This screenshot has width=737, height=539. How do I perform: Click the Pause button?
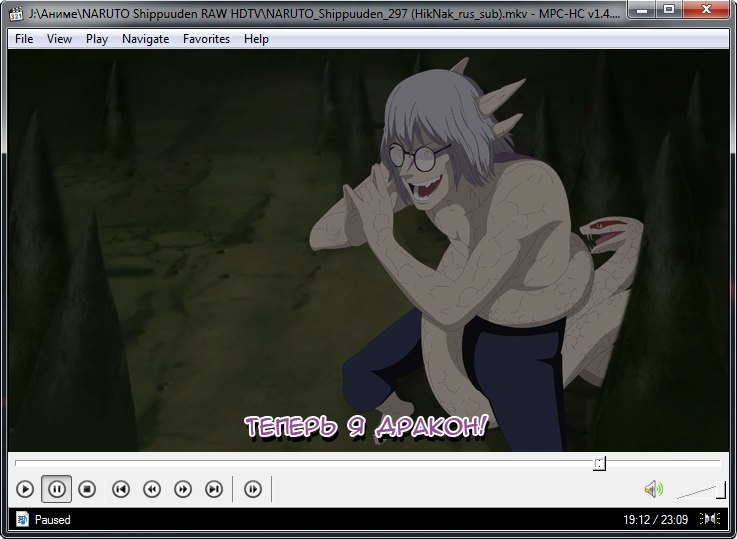(x=56, y=489)
